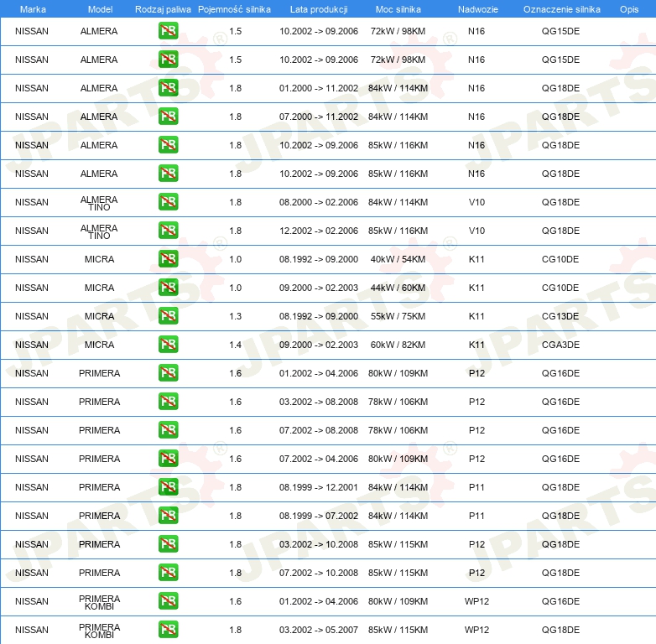Select the date range 03.2002 -> 10.2008
656x644 pixels.
point(319,544)
